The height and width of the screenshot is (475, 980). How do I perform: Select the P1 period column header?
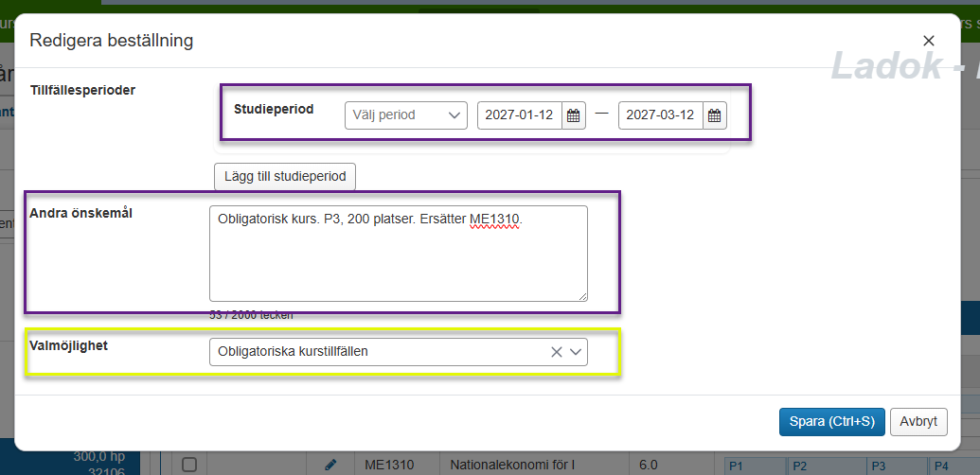756,466
